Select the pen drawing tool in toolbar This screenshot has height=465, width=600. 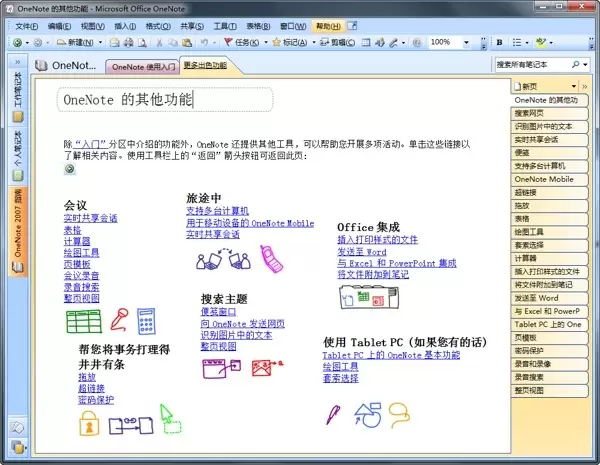click(x=393, y=42)
